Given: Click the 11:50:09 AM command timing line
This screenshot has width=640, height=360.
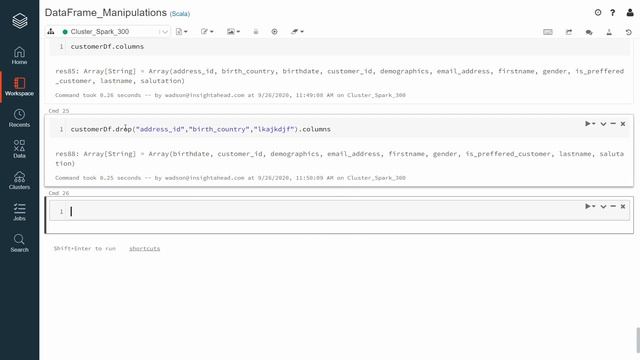Looking at the screenshot, I should (x=230, y=178).
